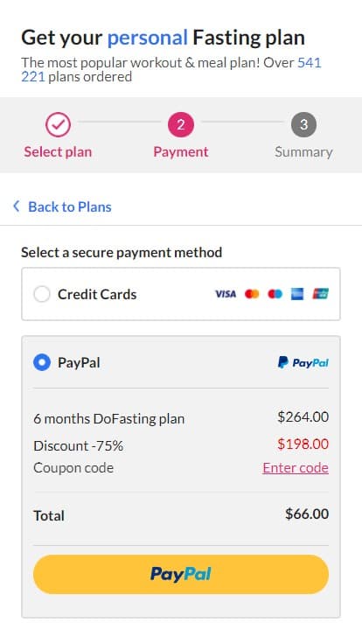362x644 pixels.
Task: Click the UnionPay card logo icon
Action: (321, 294)
